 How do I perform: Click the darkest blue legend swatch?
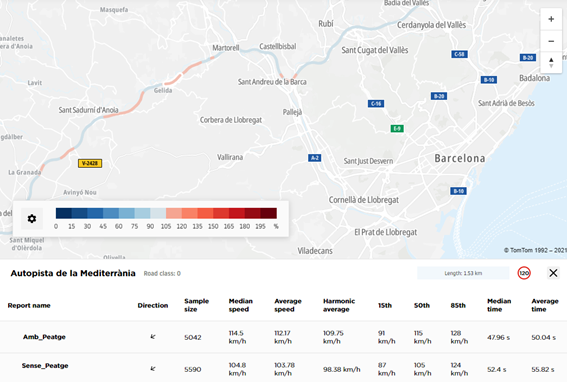[64, 213]
